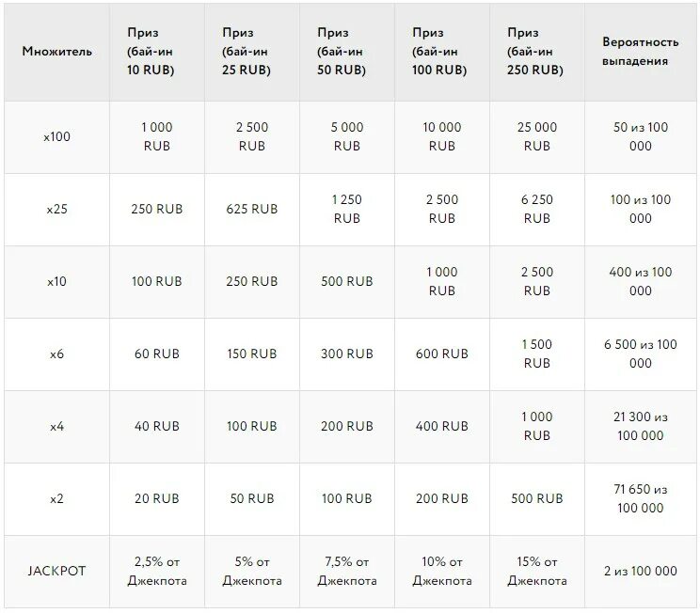Select the 10 000 RUB prize cell
The image size is (700, 613).
coord(441,136)
